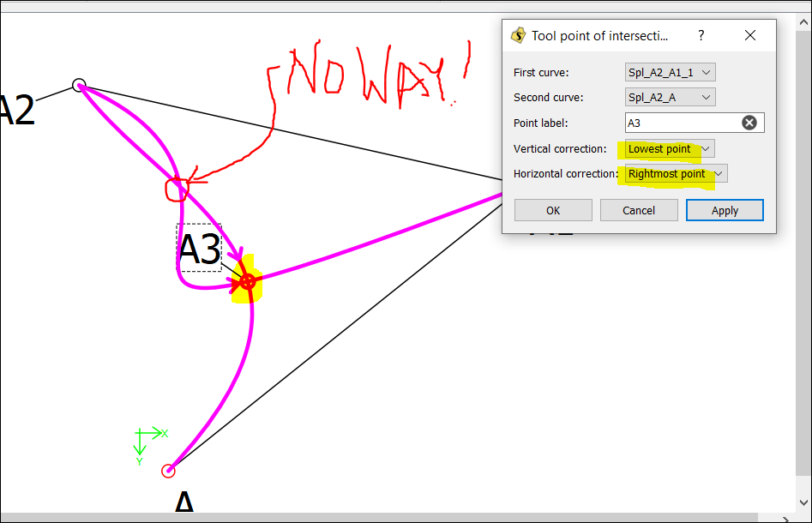812x523 pixels.
Task: Click the dialog's application icon in title bar
Action: click(518, 36)
